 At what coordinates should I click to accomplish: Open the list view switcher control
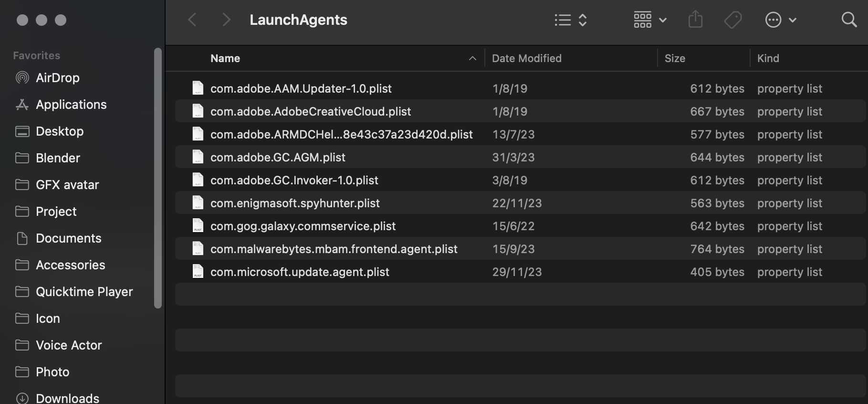[570, 20]
